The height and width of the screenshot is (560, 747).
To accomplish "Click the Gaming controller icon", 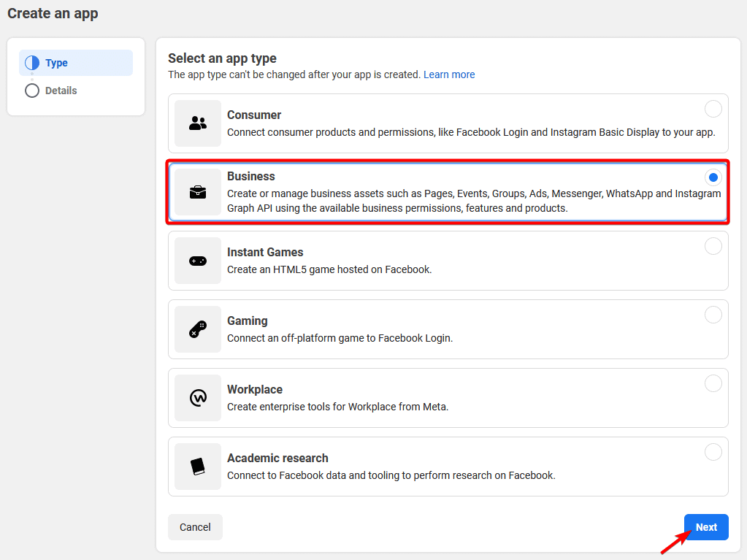I will (x=197, y=330).
